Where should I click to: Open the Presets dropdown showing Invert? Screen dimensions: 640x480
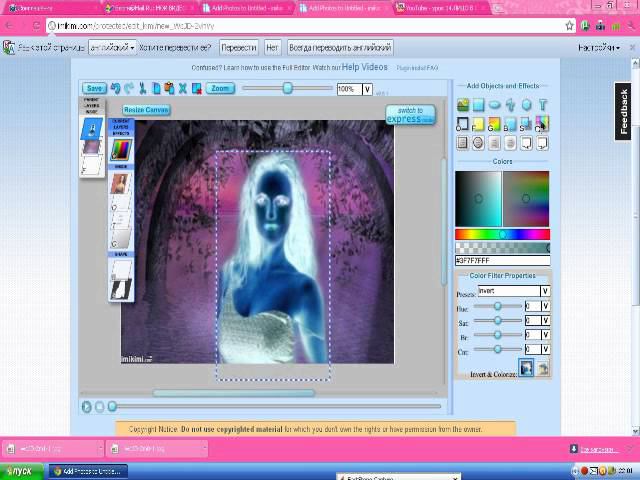[545, 291]
